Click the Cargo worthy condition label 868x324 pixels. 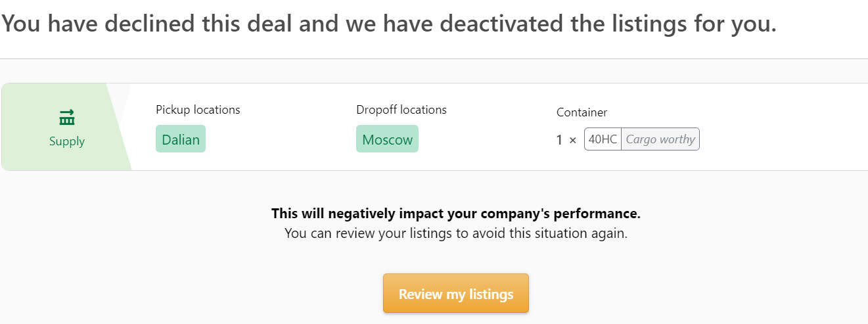click(x=660, y=139)
